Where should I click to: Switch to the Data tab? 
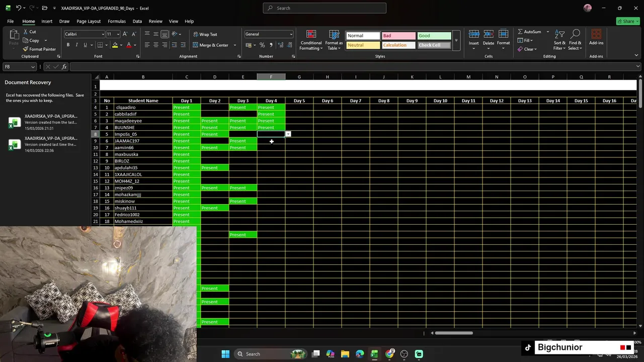[137, 21]
